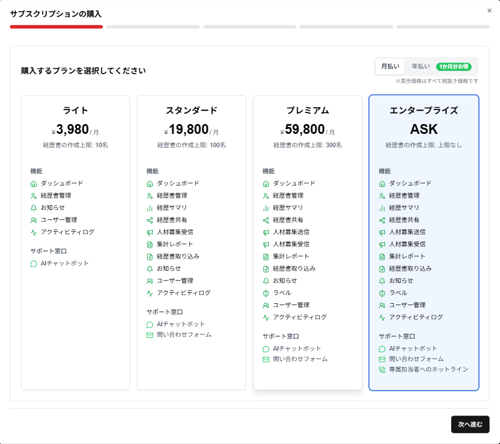Click 経歴書管理 label in スタンダード plan

pyautogui.click(x=172, y=196)
